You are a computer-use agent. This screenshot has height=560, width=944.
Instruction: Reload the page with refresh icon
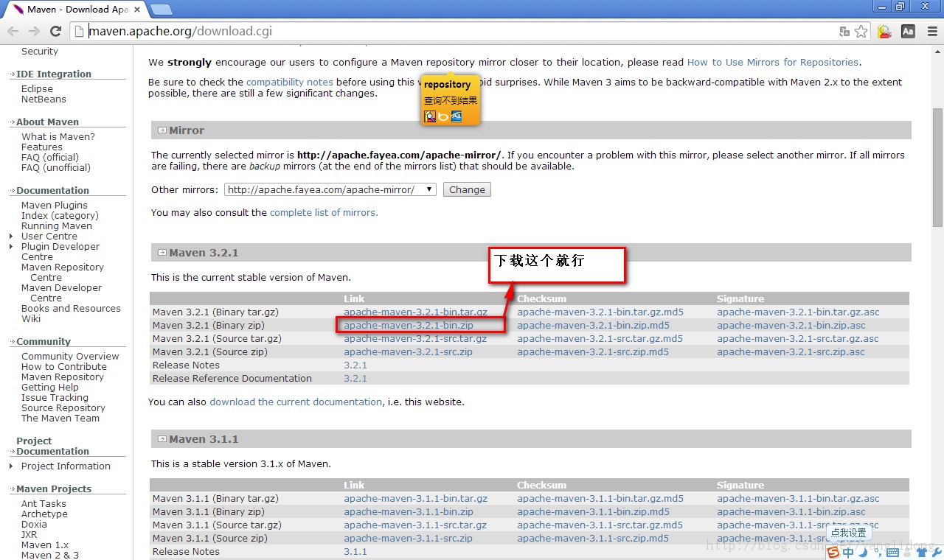coord(55,31)
